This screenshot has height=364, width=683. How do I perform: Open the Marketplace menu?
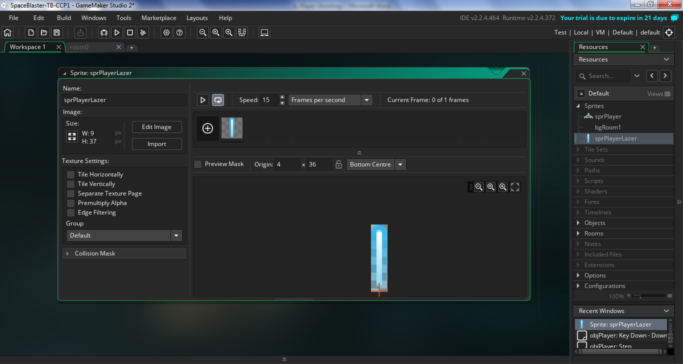[159, 18]
